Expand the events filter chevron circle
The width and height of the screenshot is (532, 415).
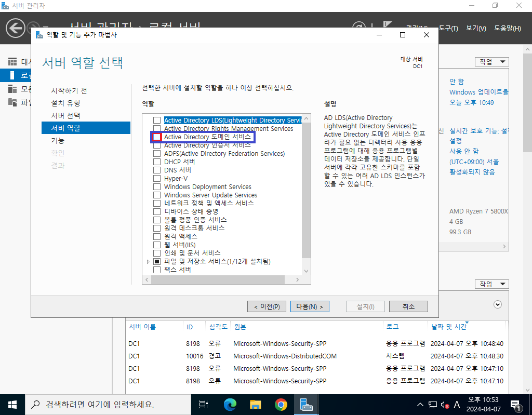pos(498,304)
